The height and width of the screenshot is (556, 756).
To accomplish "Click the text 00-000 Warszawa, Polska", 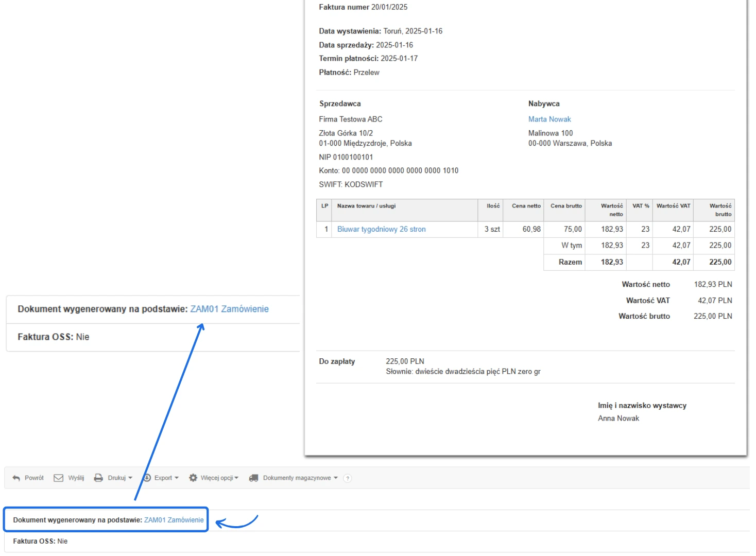I will [570, 143].
